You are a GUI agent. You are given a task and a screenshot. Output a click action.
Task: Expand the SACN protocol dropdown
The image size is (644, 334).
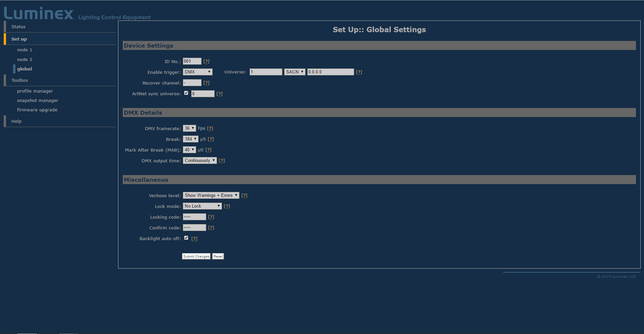[294, 72]
